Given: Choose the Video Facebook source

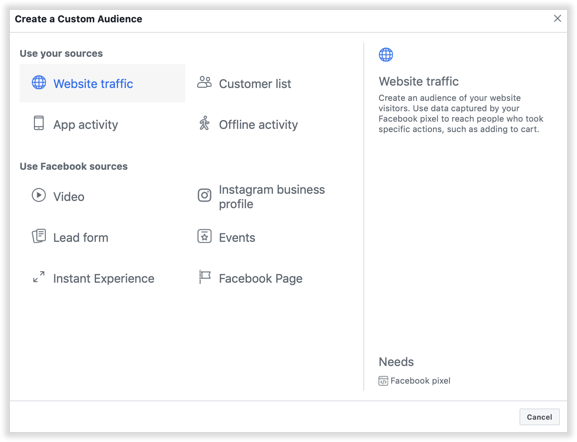Looking at the screenshot, I should pyautogui.click(x=102, y=196).
